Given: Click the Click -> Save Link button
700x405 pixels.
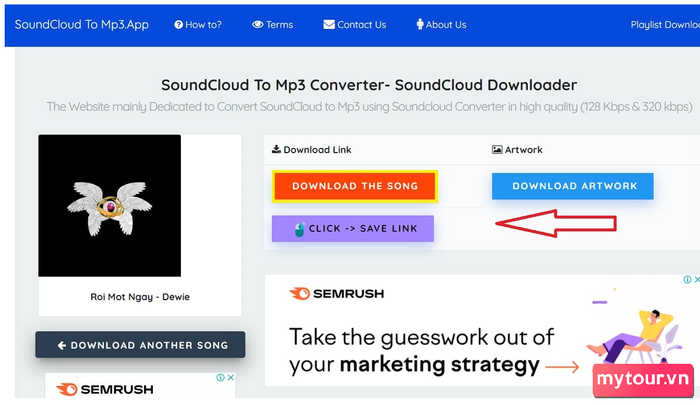Looking at the screenshot, I should 353,229.
